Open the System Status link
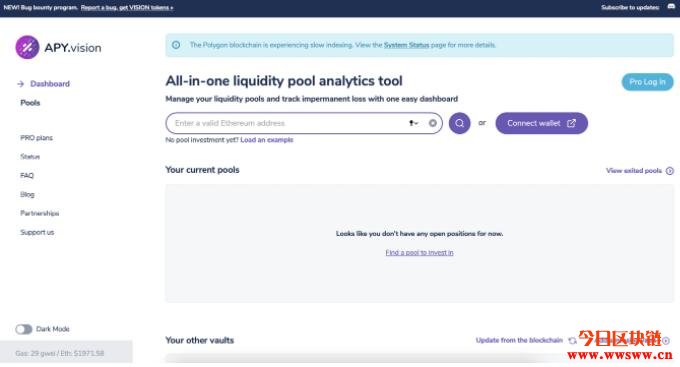The image size is (680, 367). (x=406, y=45)
